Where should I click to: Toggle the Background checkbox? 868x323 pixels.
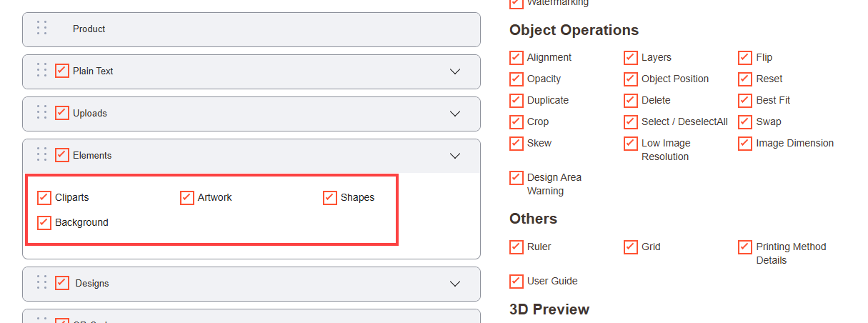44,222
